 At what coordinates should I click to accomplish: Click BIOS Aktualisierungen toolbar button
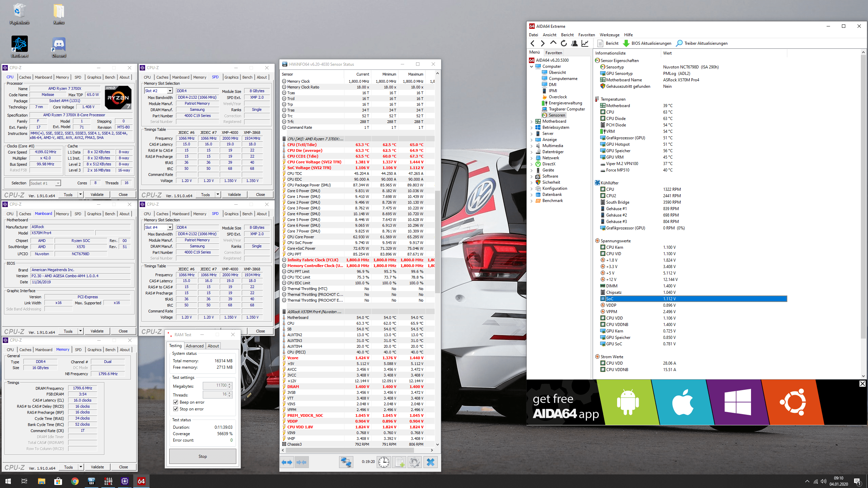click(x=647, y=43)
